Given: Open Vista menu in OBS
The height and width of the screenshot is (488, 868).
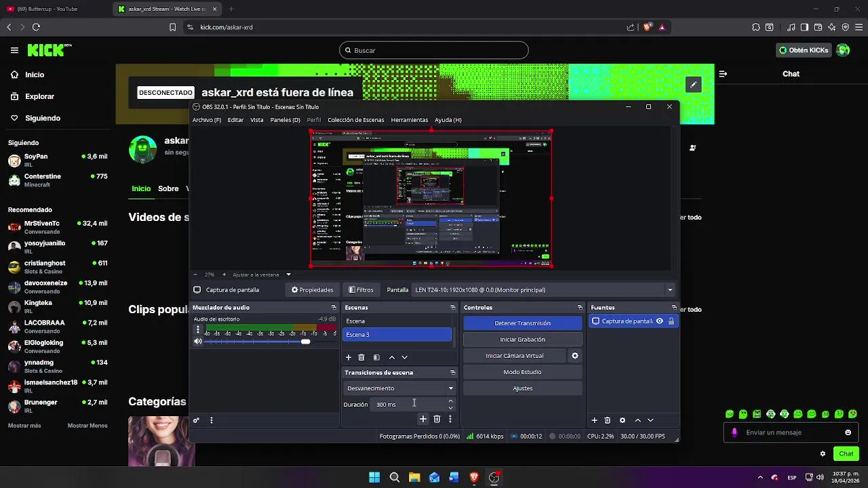Looking at the screenshot, I should tap(257, 120).
